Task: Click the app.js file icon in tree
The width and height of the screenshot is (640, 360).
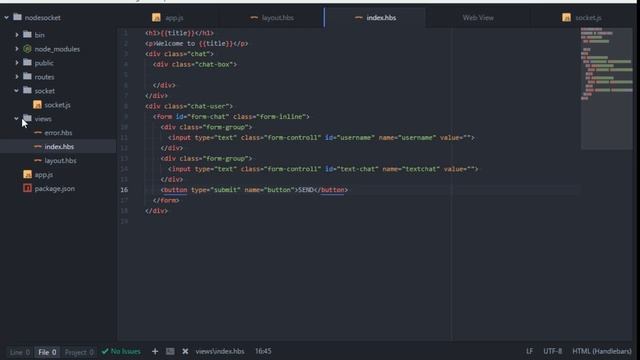Action: pyautogui.click(x=27, y=174)
